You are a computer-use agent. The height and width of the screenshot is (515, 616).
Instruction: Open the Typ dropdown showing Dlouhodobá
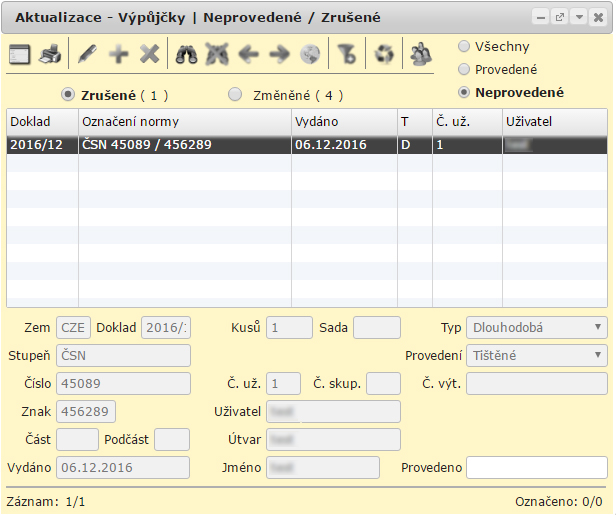click(537, 328)
